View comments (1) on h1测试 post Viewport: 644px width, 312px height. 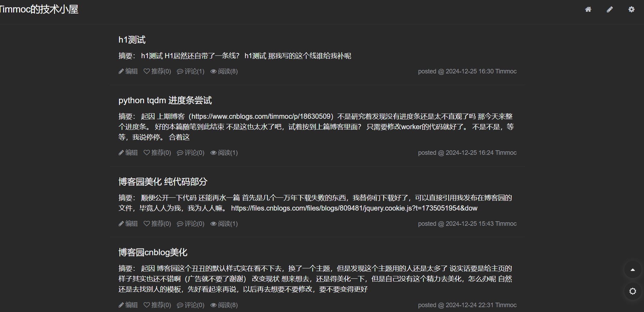pyautogui.click(x=191, y=71)
